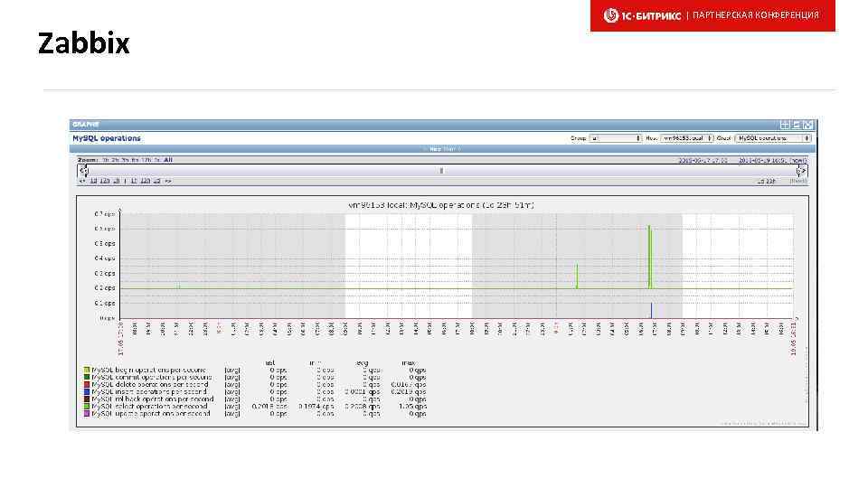Click the 'MySQL operations' page title

click(107, 138)
